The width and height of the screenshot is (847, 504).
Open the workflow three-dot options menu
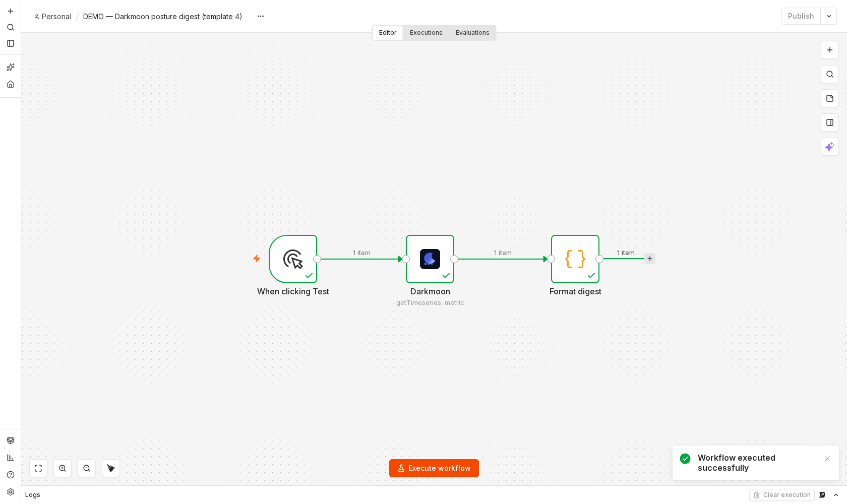tap(261, 16)
